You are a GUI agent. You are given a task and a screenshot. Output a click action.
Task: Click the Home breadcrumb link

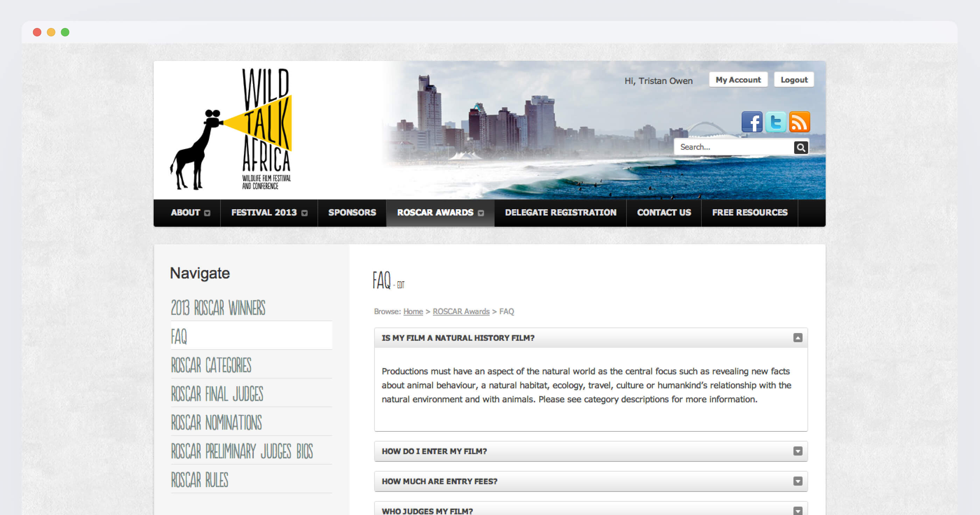coord(413,311)
